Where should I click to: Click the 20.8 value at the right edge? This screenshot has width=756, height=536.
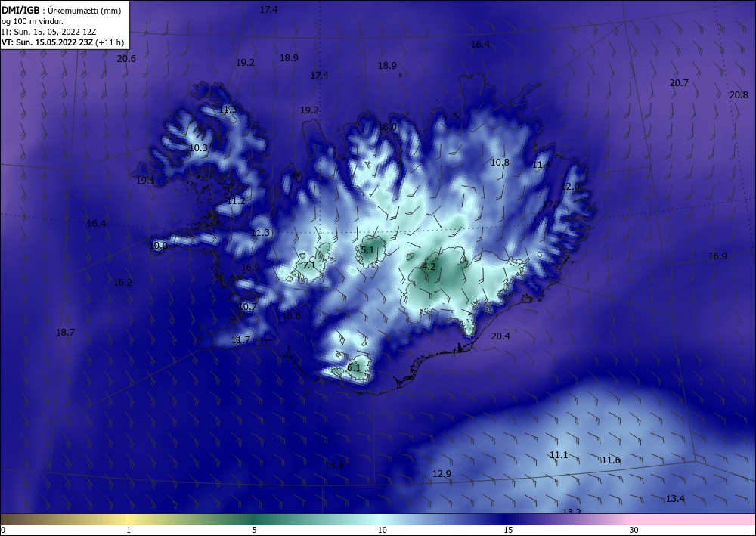[x=739, y=95]
